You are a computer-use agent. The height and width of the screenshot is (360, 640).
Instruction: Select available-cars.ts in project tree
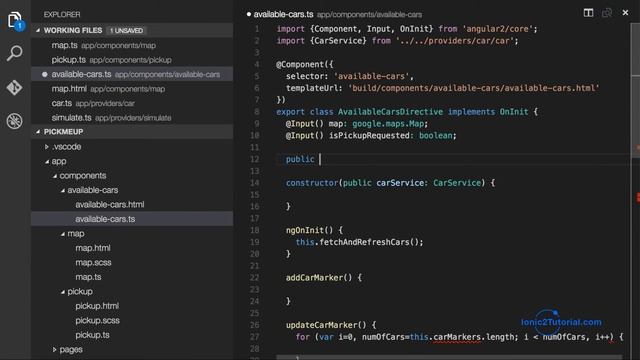[132, 219]
